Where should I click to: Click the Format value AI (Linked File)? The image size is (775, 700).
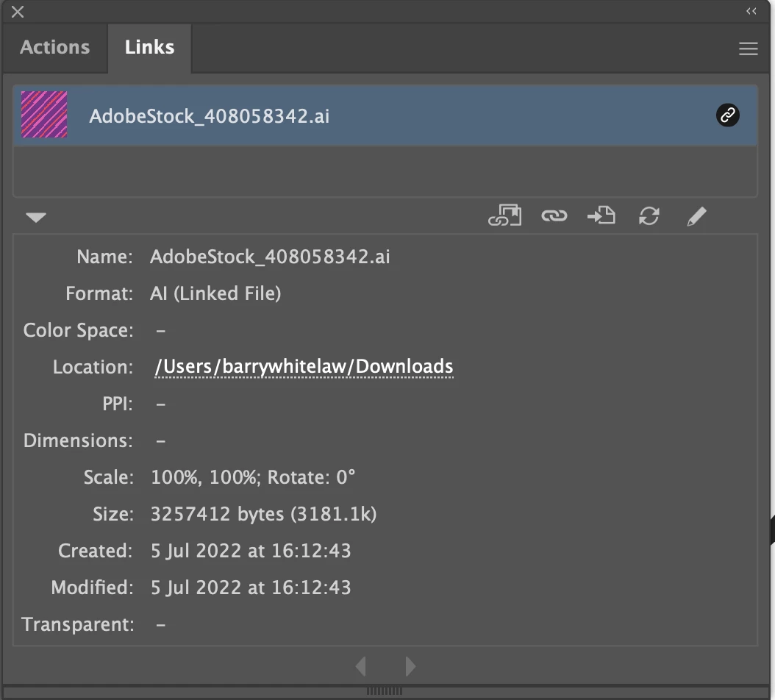pos(215,293)
